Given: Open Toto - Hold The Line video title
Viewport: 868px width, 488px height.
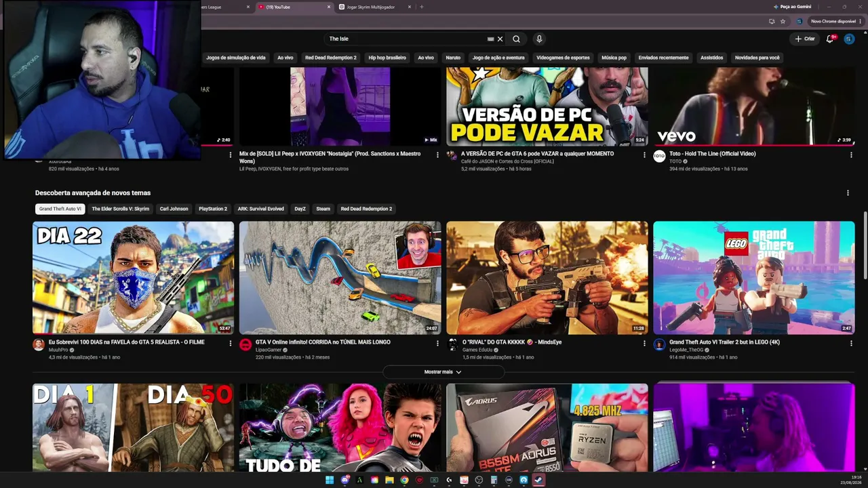Looking at the screenshot, I should point(712,154).
